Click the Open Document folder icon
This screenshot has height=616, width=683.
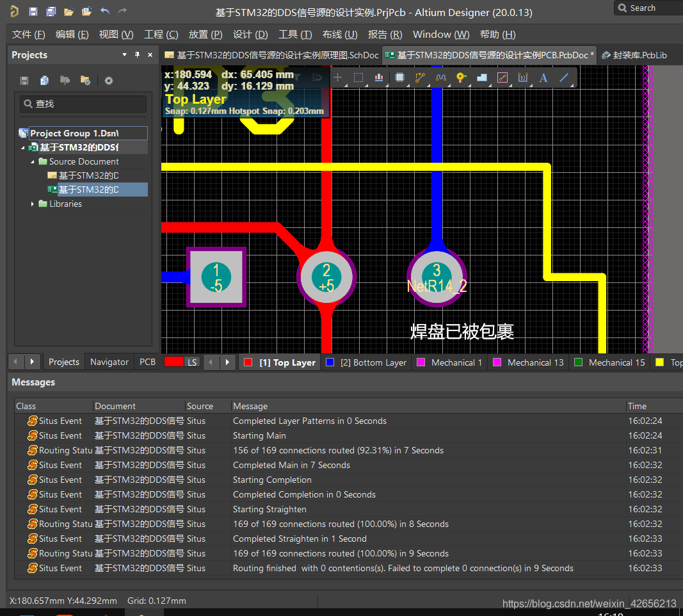point(69,12)
